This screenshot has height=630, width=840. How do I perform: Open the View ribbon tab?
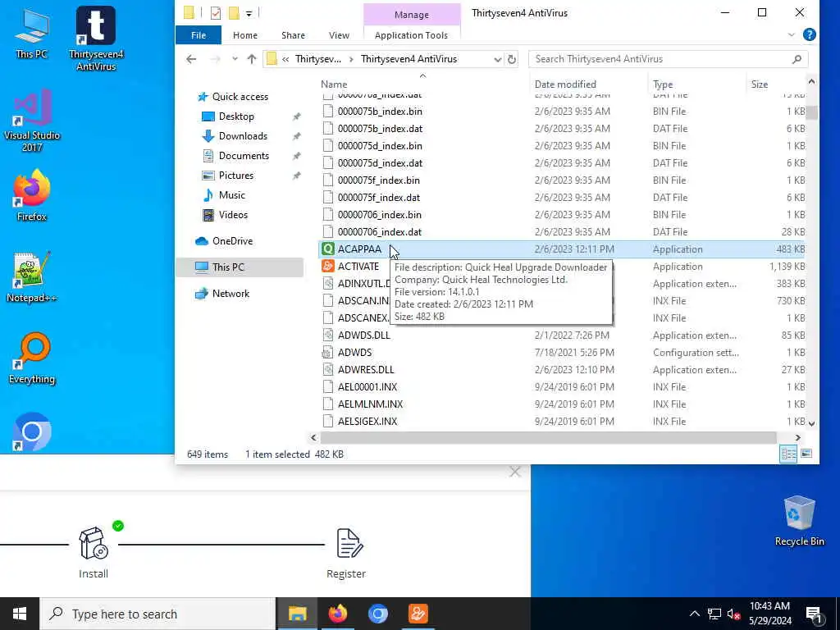(x=339, y=34)
